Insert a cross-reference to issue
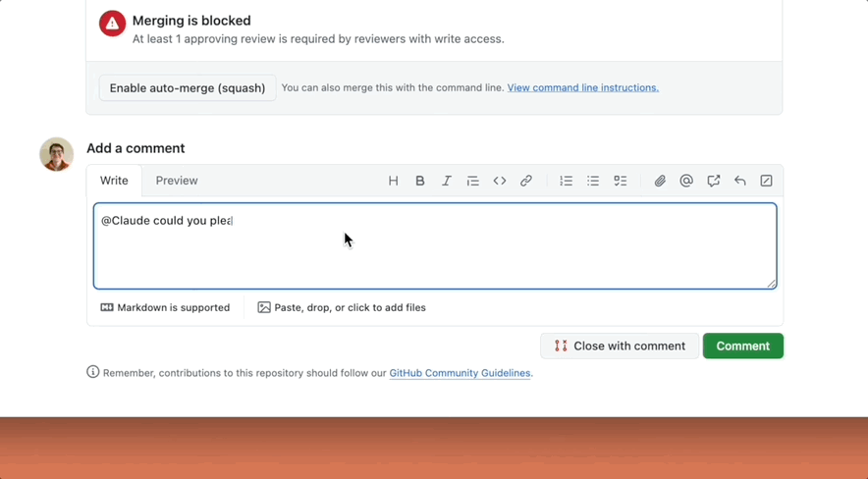The height and width of the screenshot is (479, 868). [x=714, y=181]
